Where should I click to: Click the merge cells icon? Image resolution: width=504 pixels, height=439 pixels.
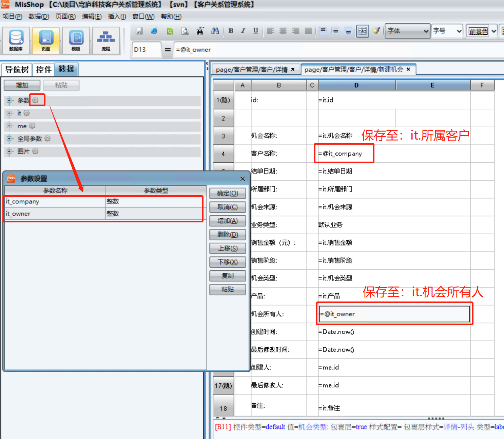[x=363, y=31]
